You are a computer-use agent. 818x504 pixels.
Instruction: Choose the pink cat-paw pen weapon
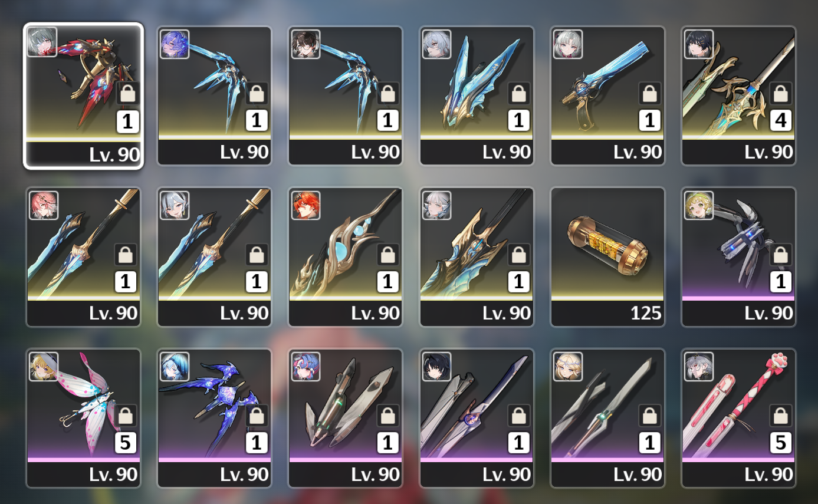point(738,418)
